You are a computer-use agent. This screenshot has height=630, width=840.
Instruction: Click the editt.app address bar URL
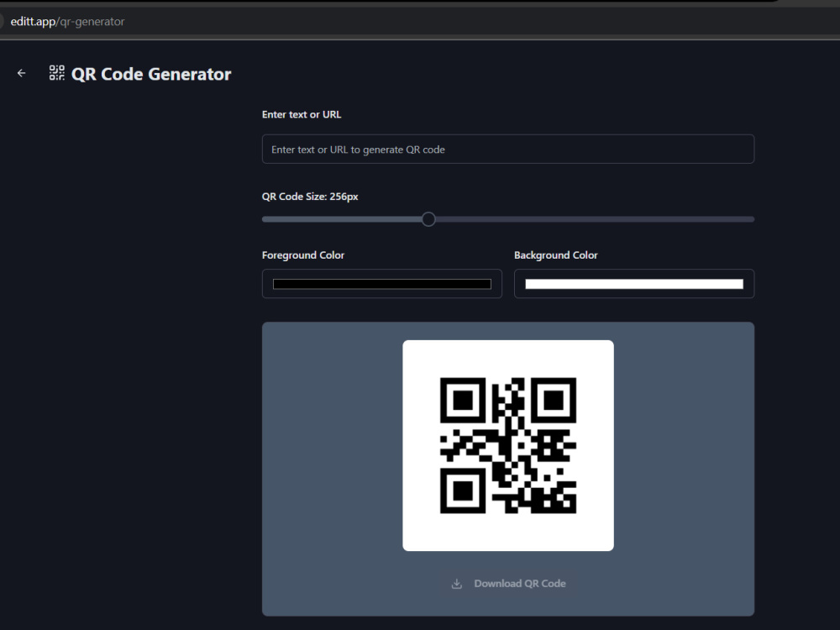pos(67,22)
